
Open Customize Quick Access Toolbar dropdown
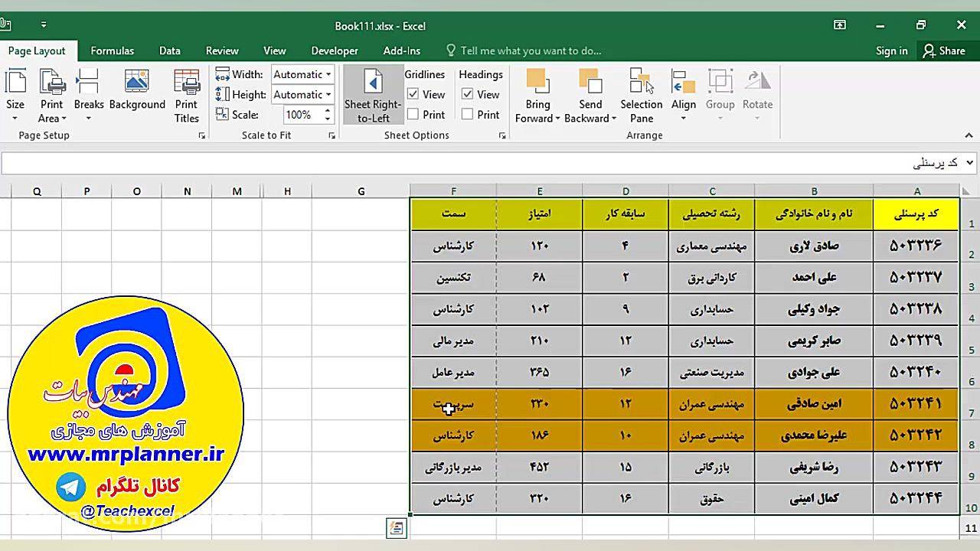pos(44,25)
